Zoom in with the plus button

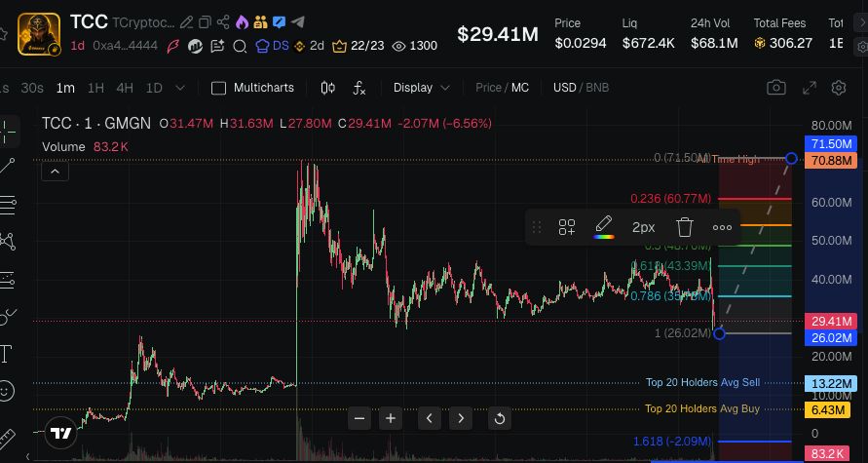coord(391,418)
